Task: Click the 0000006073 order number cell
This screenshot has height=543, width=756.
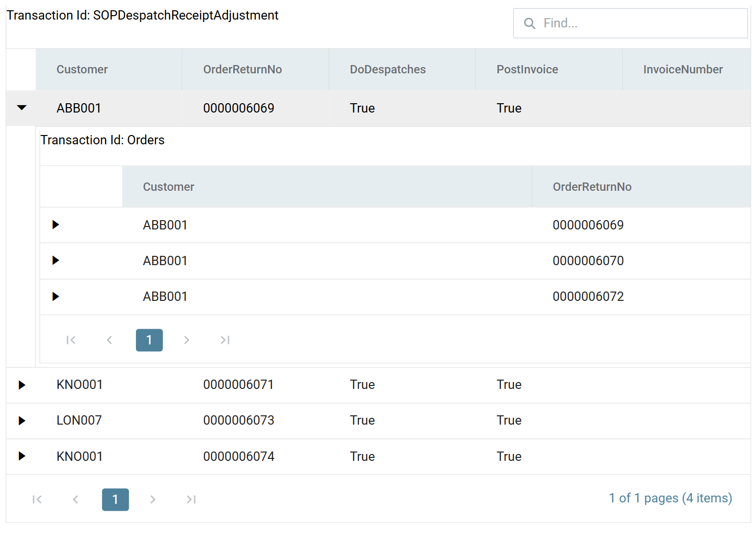Action: pos(255,420)
